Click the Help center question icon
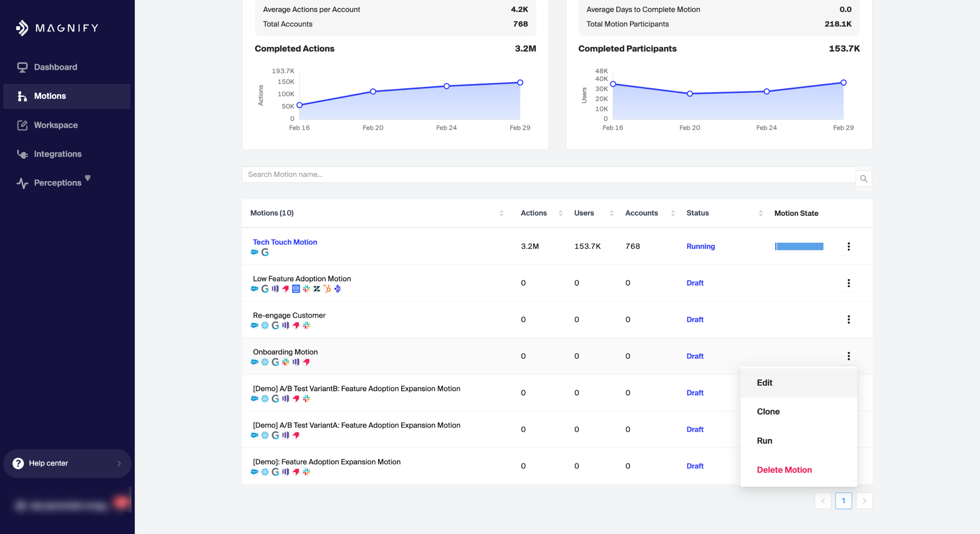This screenshot has height=534, width=980. coord(18,463)
